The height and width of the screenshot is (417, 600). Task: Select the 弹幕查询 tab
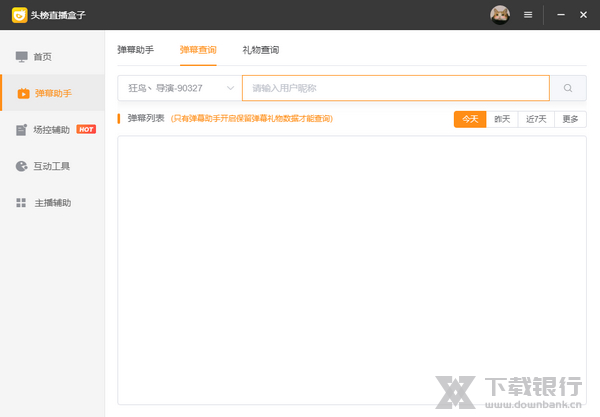197,49
